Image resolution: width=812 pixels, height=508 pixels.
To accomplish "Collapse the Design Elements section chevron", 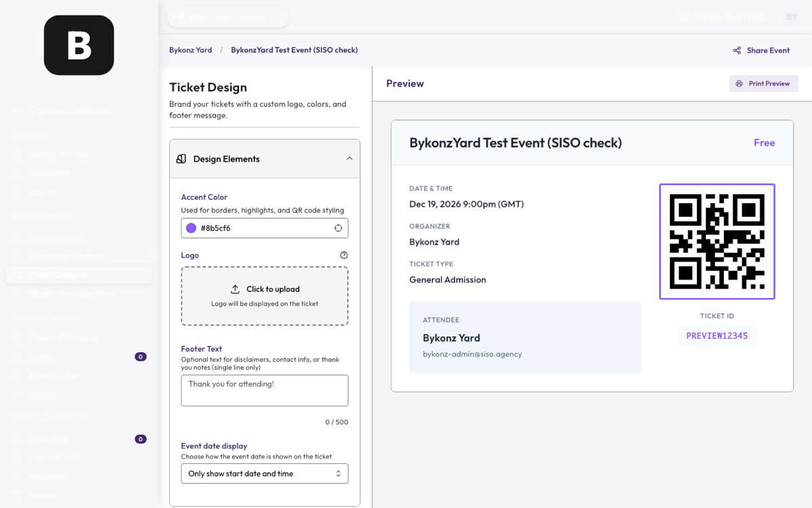I will coord(349,158).
